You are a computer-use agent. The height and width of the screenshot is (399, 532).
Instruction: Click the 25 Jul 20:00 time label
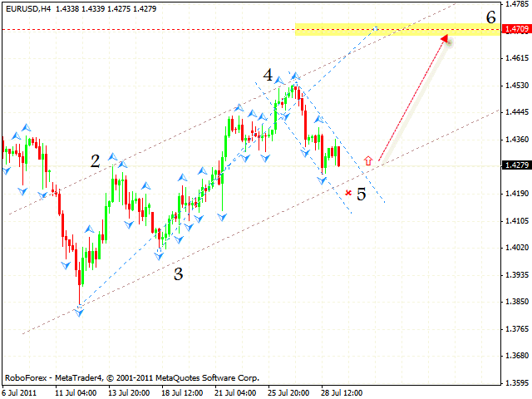tap(288, 393)
